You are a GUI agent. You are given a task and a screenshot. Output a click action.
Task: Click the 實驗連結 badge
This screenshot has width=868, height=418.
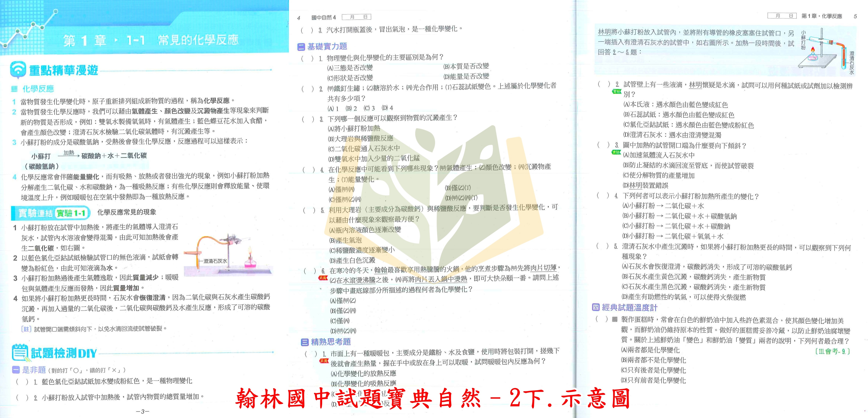pyautogui.click(x=36, y=213)
